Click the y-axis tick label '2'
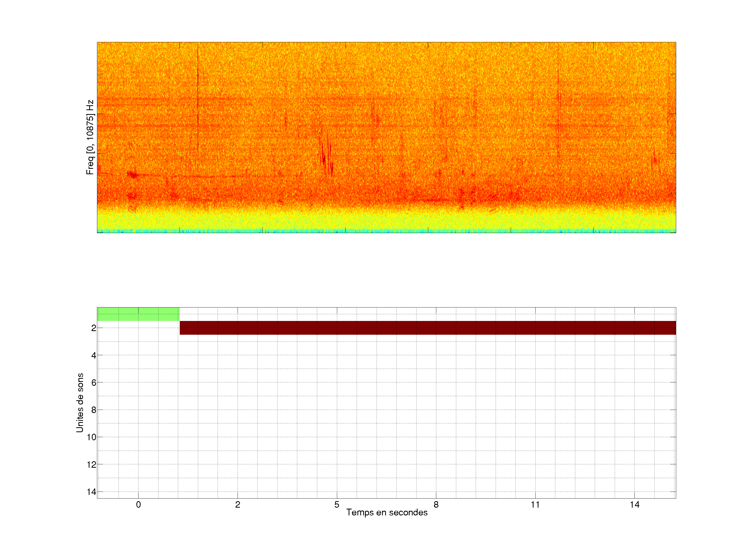Screen dimensions: 747x560 click(x=94, y=328)
